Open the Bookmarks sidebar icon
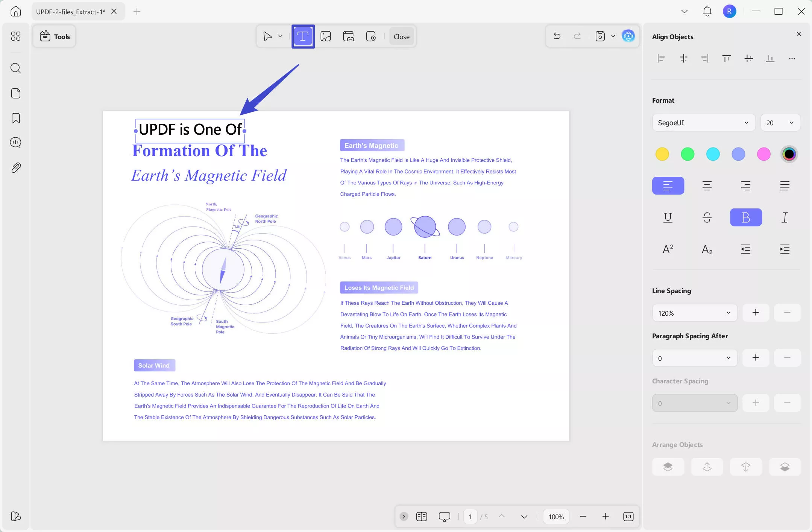The height and width of the screenshot is (532, 812). coord(15,118)
